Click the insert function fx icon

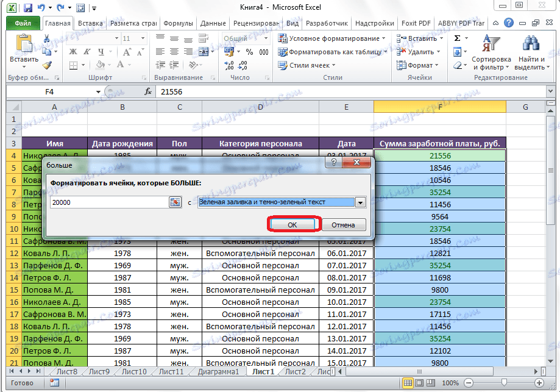pos(147,91)
